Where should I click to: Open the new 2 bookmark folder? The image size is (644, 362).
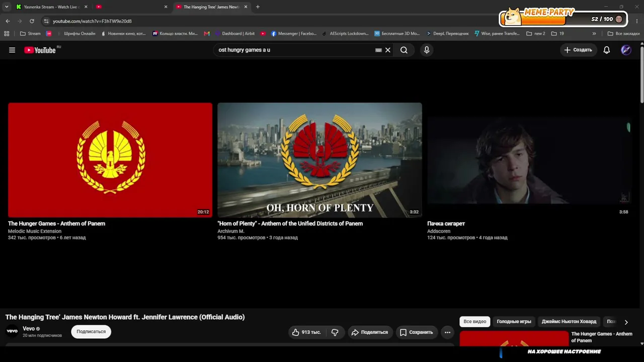click(x=536, y=34)
